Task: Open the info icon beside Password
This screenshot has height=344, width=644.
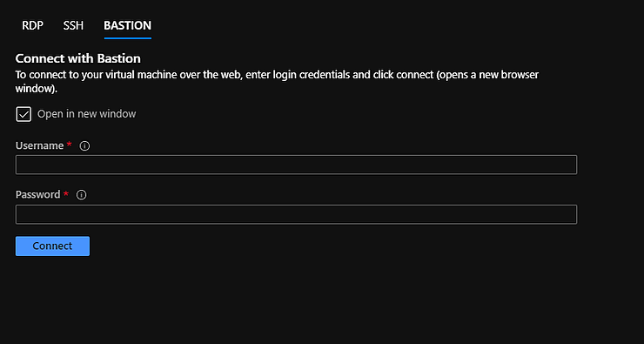Action: [x=81, y=195]
